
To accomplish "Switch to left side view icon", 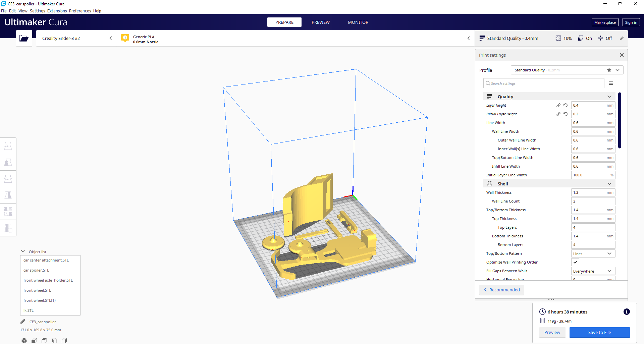I will tap(54, 340).
